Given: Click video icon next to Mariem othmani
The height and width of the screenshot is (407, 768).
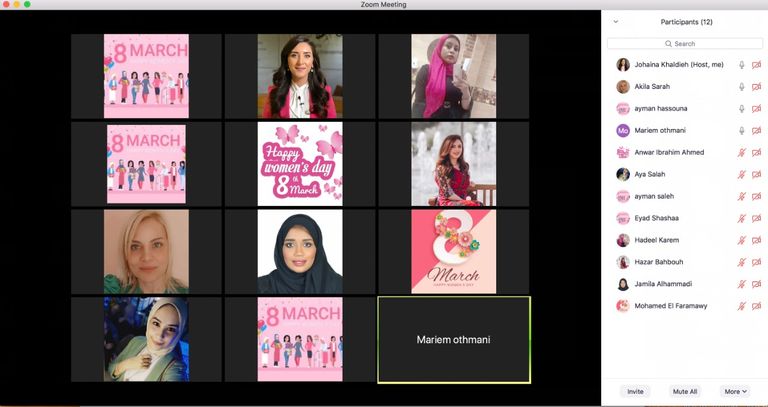Looking at the screenshot, I should pyautogui.click(x=756, y=131).
